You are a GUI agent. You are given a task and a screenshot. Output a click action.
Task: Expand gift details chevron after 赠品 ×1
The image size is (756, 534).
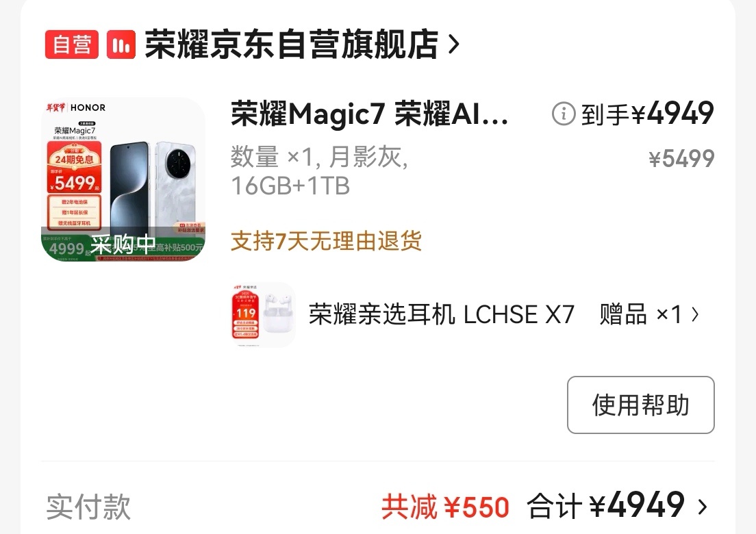695,315
